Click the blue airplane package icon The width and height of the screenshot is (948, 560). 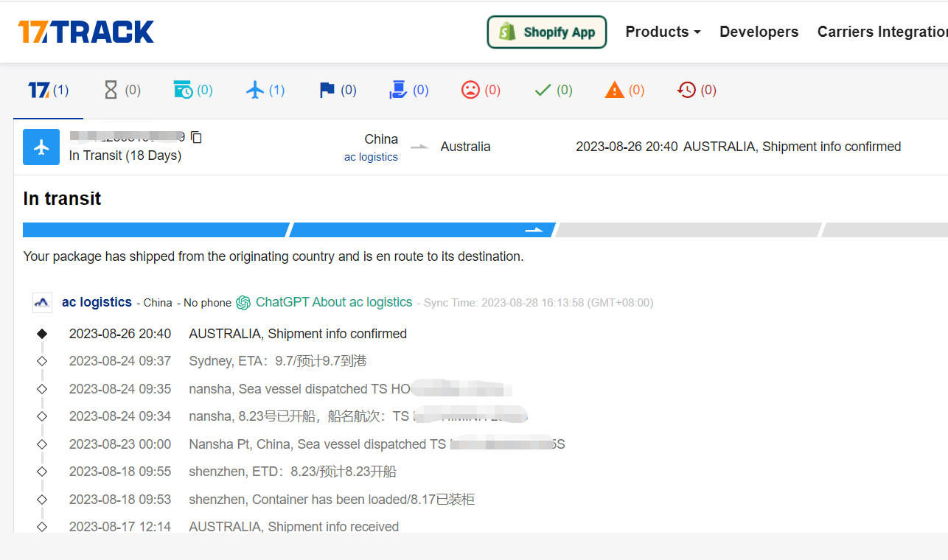pyautogui.click(x=41, y=147)
